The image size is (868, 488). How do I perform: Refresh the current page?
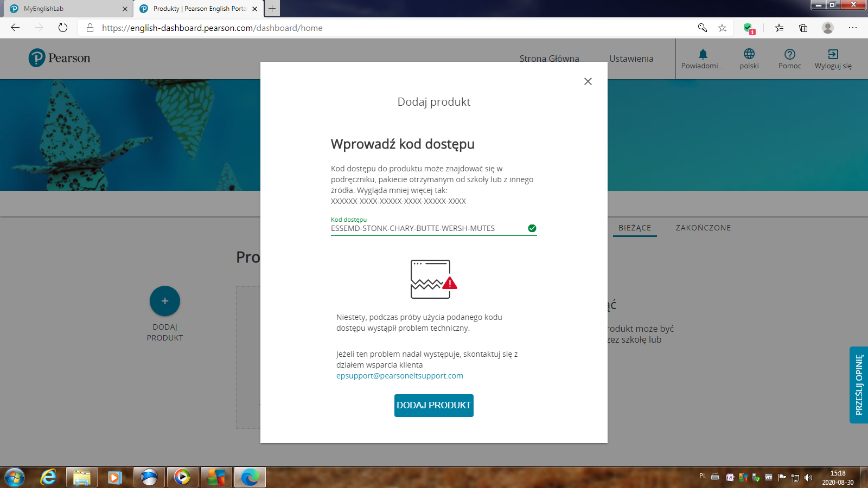pyautogui.click(x=63, y=28)
